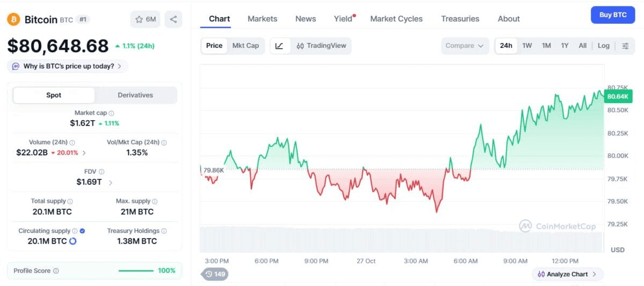The image size is (644, 286).
Task: Expand Volume (24h) details chevron
Action: (84, 153)
